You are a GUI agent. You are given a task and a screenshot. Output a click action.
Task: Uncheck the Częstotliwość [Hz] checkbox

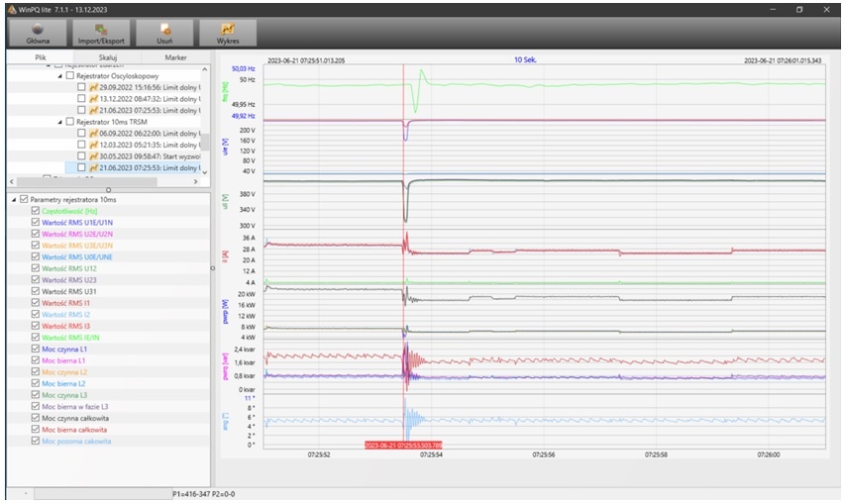(x=36, y=211)
